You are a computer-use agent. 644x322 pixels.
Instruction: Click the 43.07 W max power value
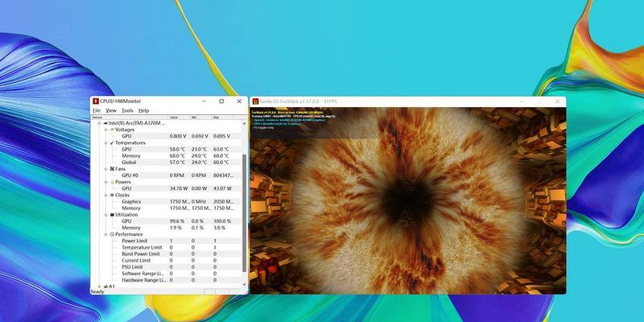222,188
